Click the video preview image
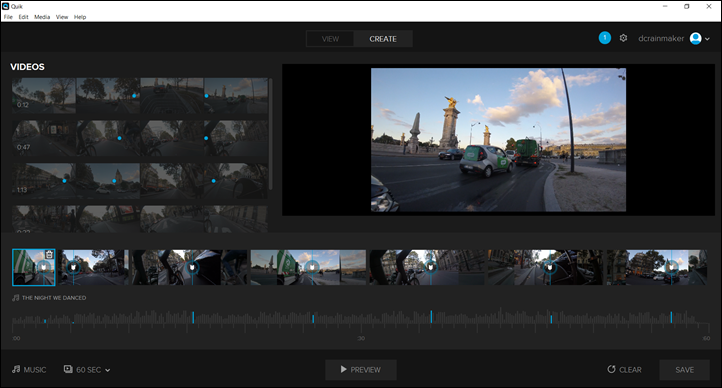722x388 pixels. (498, 140)
